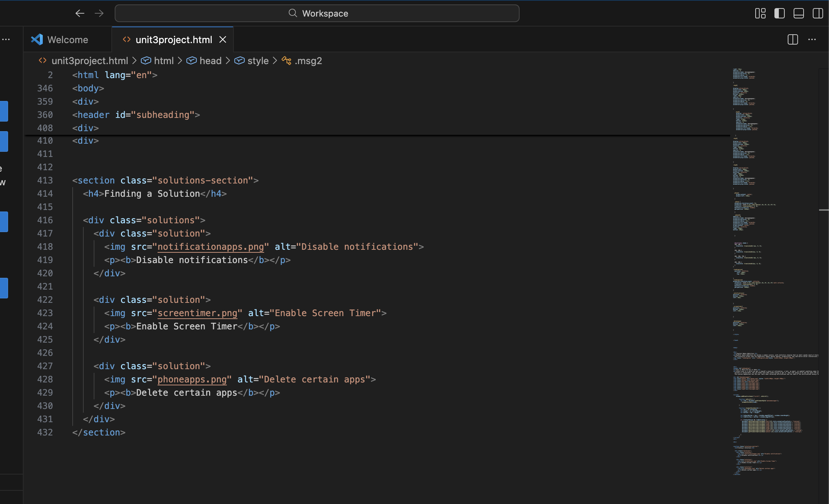The height and width of the screenshot is (504, 829).
Task: Click the vertical scrollbar position marker
Action: [823, 210]
